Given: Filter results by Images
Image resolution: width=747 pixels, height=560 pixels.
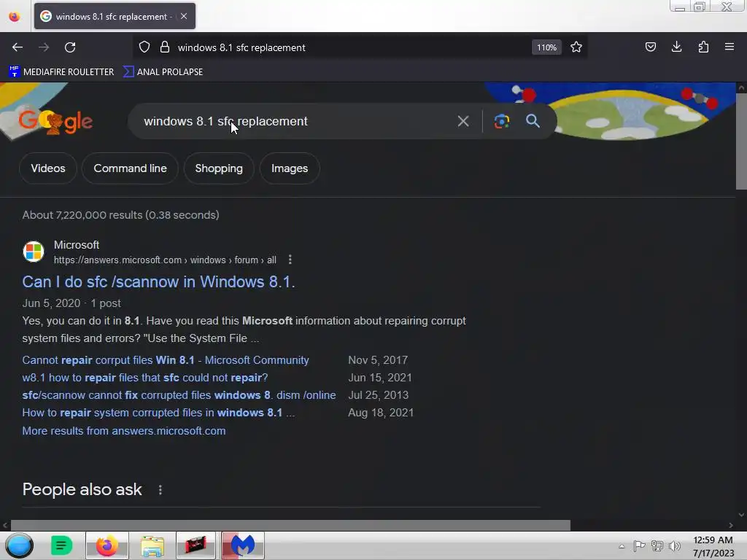Looking at the screenshot, I should click(x=290, y=168).
